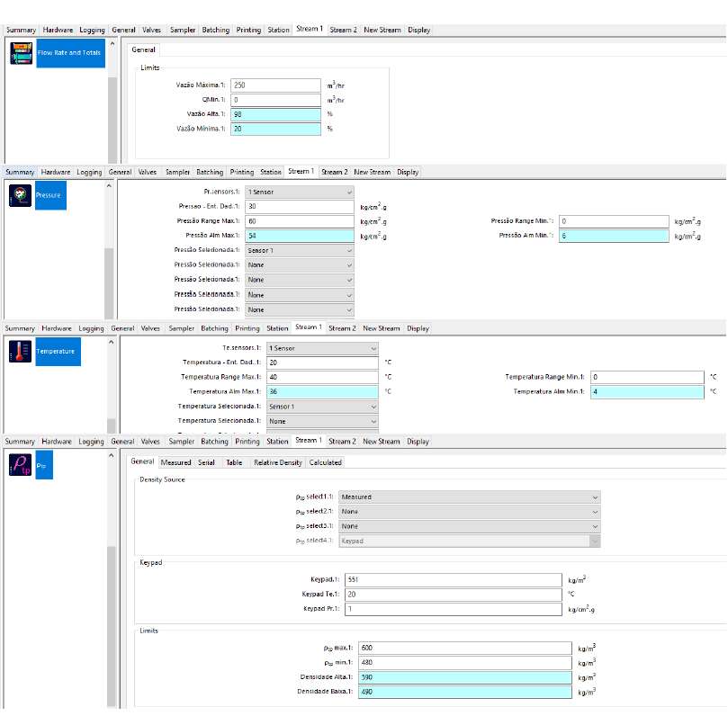
Task: Click the Pressão - Ent. Dad.1 field
Action: [300, 207]
